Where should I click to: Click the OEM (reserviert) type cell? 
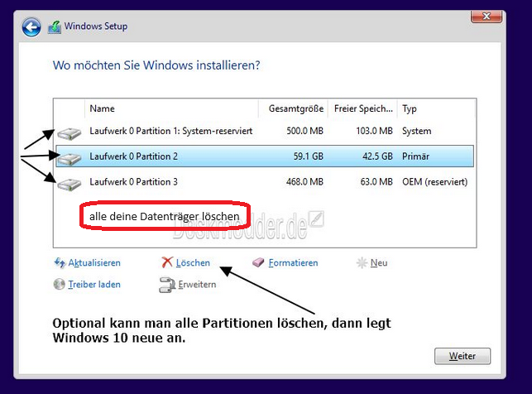click(x=435, y=182)
